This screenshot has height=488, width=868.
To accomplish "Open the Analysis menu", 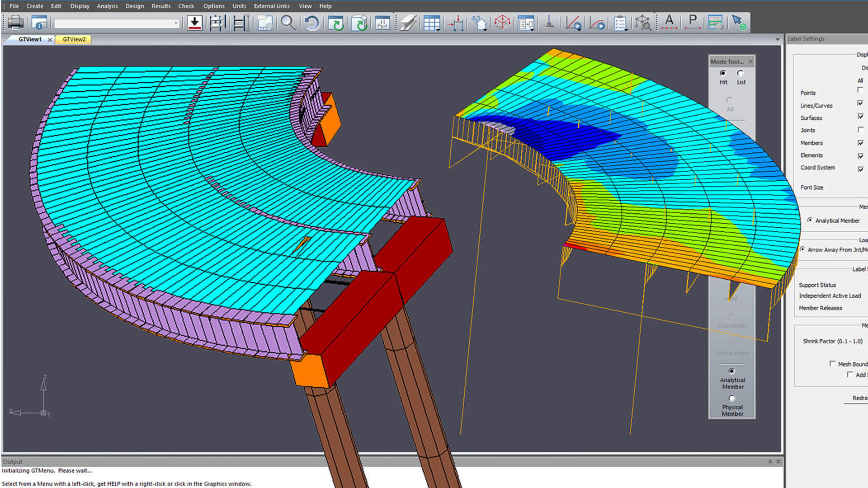I will pyautogui.click(x=107, y=6).
